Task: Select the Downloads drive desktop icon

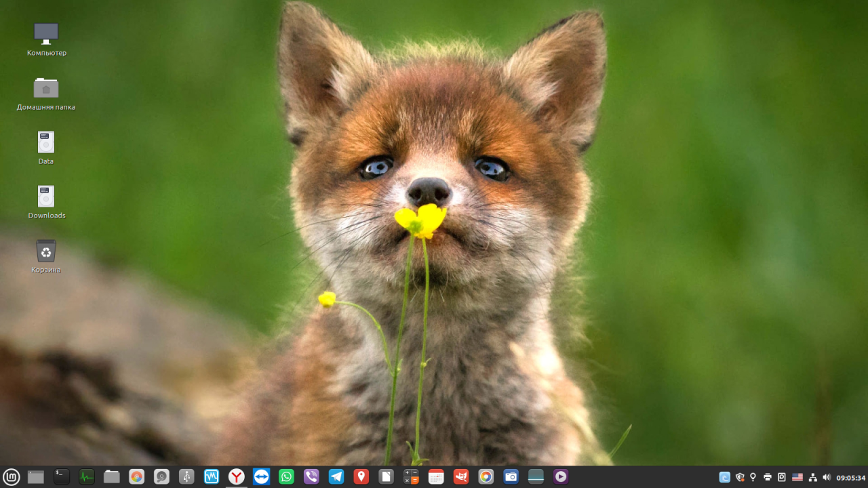Action: click(x=46, y=202)
